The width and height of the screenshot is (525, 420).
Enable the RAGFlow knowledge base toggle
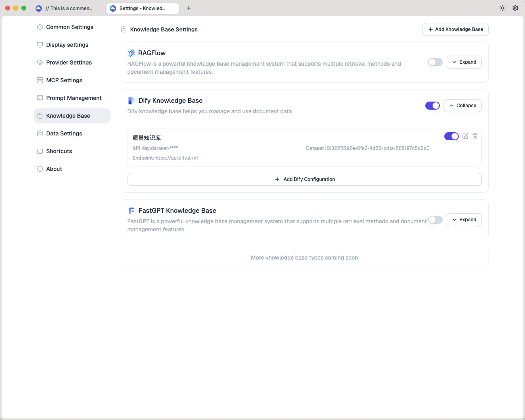(435, 62)
